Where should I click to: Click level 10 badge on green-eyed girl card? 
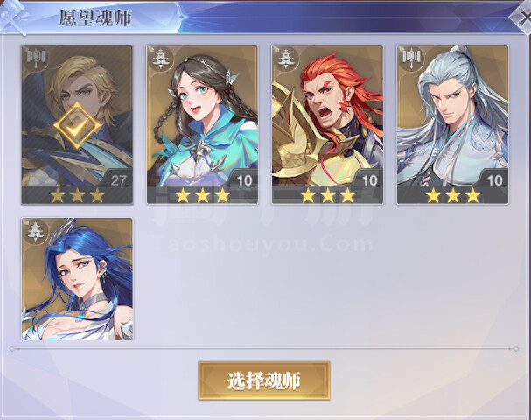click(x=244, y=180)
